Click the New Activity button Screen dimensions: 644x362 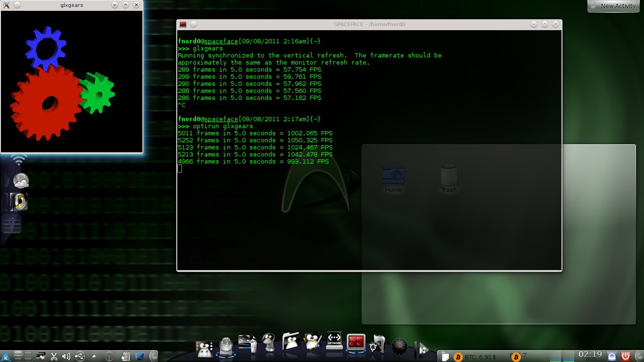tap(613, 6)
